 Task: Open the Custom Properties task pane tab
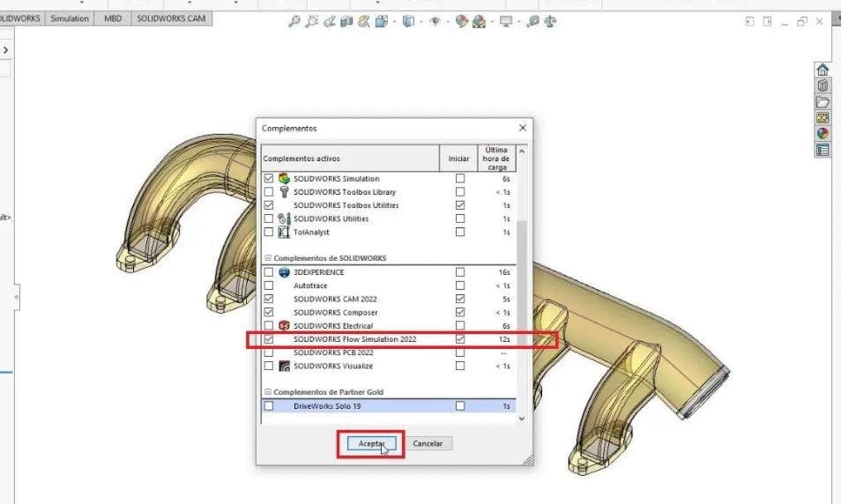click(822, 150)
